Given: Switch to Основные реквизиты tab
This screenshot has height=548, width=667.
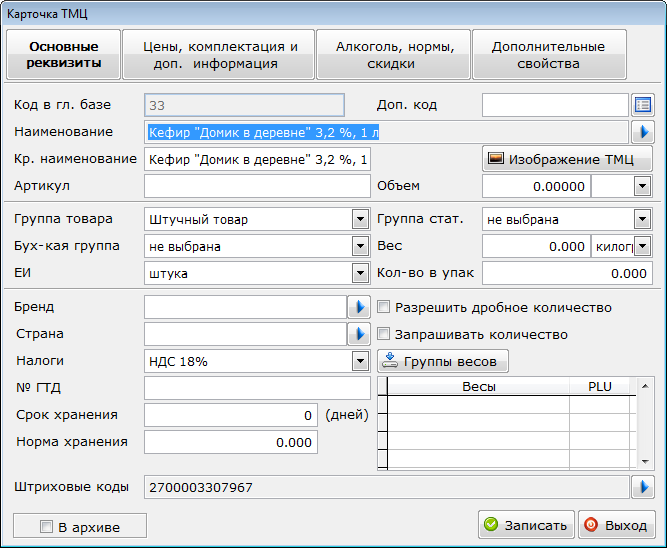Looking at the screenshot, I should pos(64,54).
